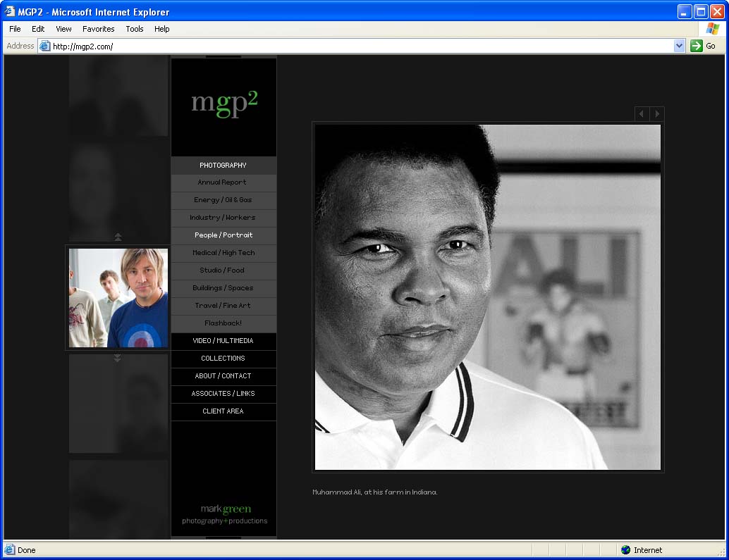This screenshot has height=560, width=729.
Task: Click the page icon in address bar
Action: 45,46
